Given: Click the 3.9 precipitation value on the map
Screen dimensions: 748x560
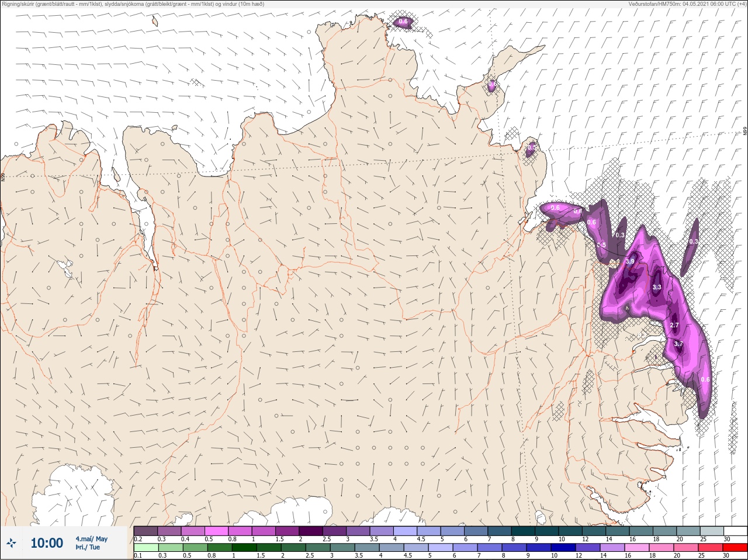Looking at the screenshot, I should tap(630, 262).
